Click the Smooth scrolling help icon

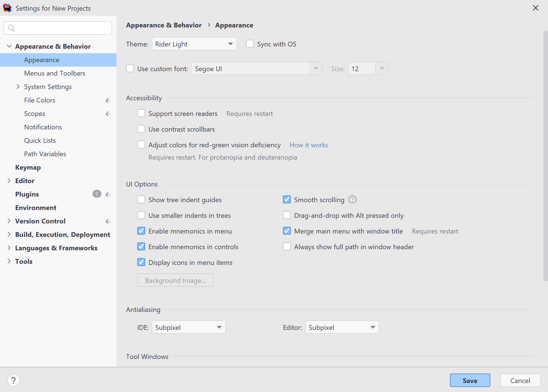click(x=352, y=199)
